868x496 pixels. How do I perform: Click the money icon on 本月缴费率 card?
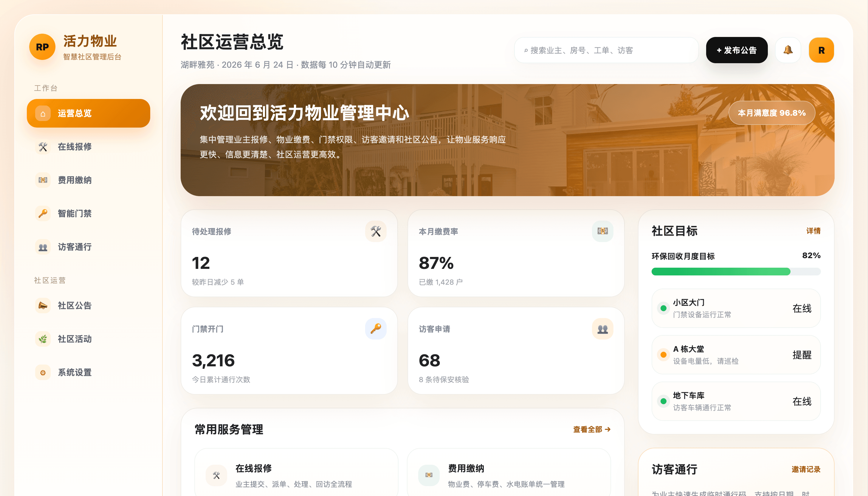(603, 231)
